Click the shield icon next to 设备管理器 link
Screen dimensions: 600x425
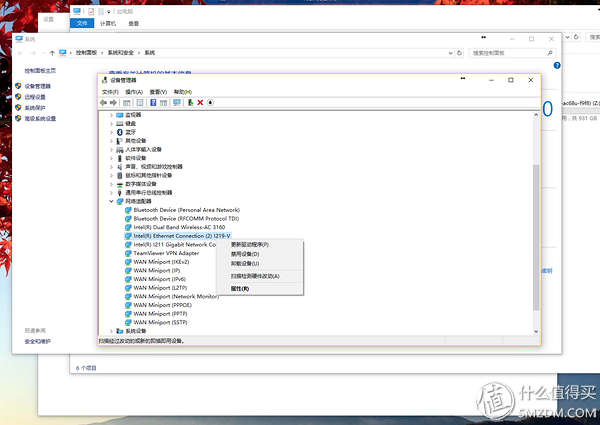[18, 86]
